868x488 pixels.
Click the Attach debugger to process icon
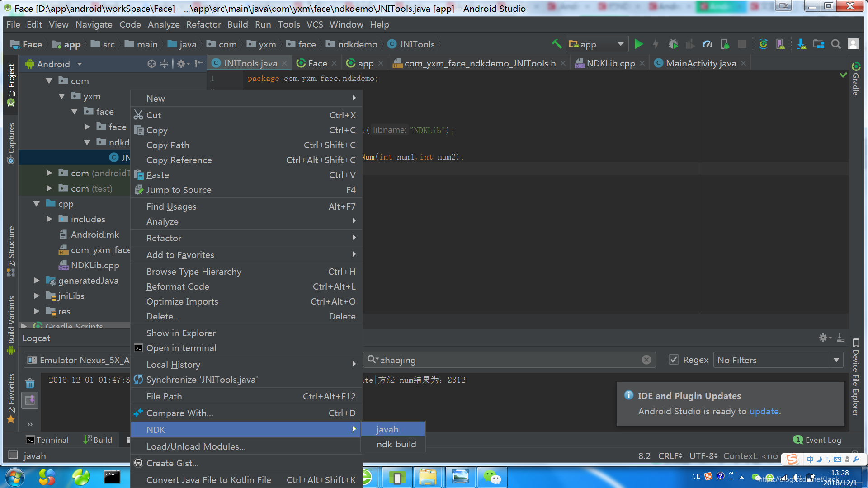click(x=724, y=45)
